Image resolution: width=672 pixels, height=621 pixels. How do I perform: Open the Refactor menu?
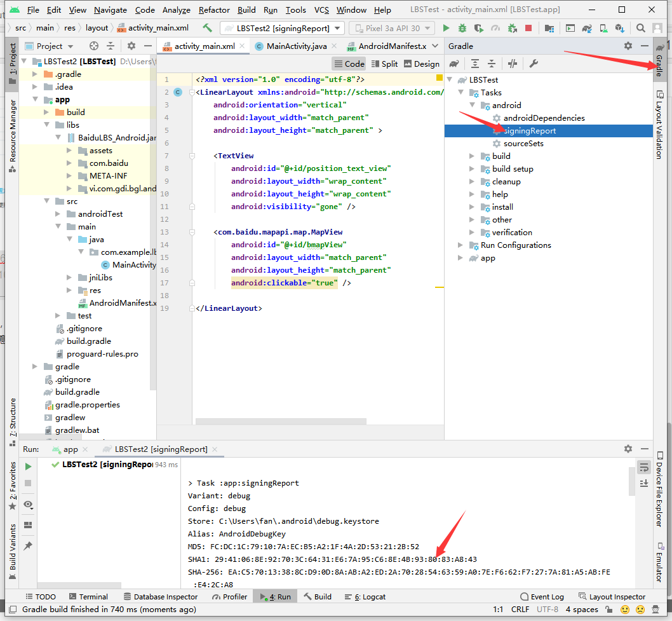(x=214, y=10)
